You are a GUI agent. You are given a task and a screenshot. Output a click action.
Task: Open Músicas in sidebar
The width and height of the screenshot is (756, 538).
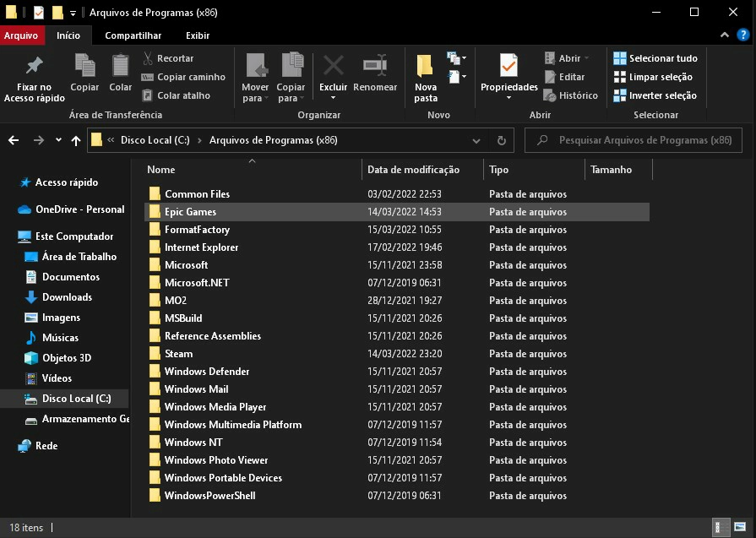[x=52, y=338]
